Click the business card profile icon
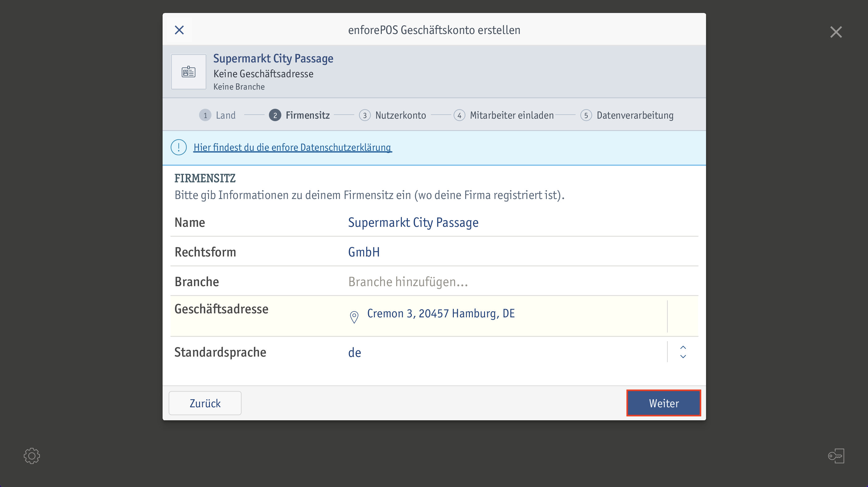 [189, 72]
